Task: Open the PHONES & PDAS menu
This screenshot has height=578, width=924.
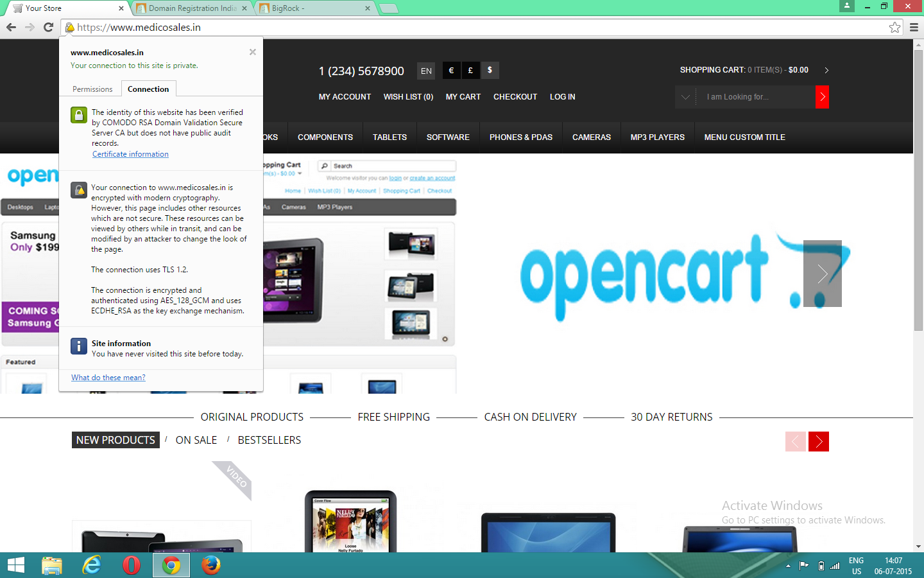Action: [x=521, y=137]
